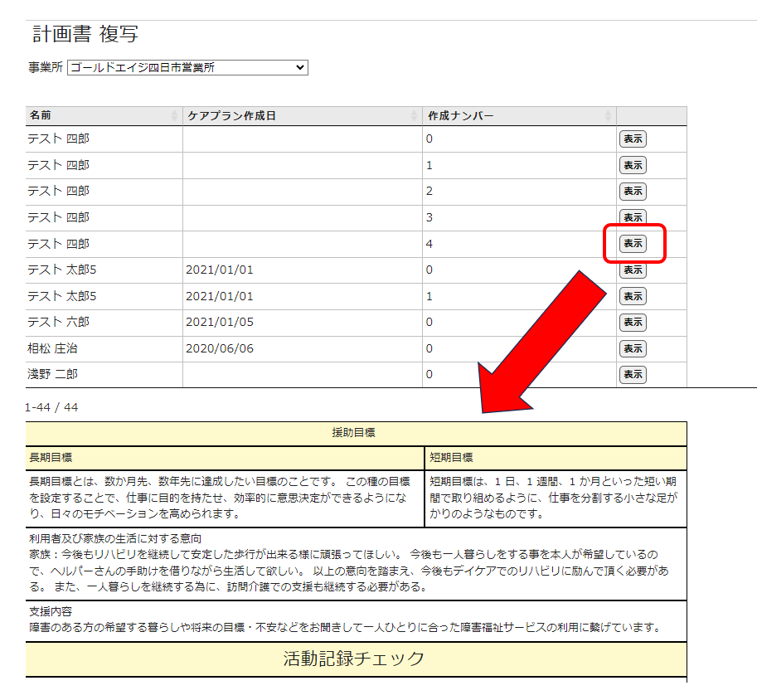The image size is (757, 700).
Task: Click the red-highlighted 表示 button for number 4
Action: point(633,244)
